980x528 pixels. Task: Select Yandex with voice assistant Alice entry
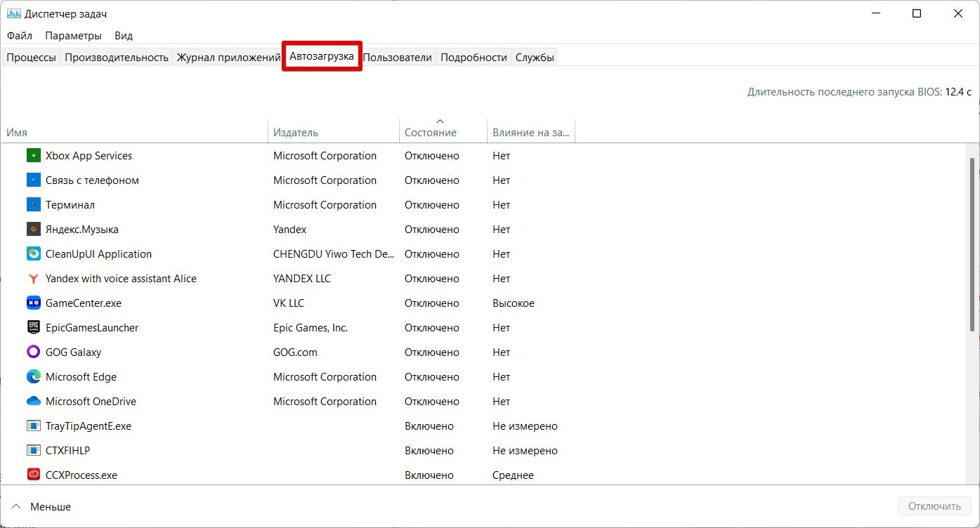(x=121, y=279)
